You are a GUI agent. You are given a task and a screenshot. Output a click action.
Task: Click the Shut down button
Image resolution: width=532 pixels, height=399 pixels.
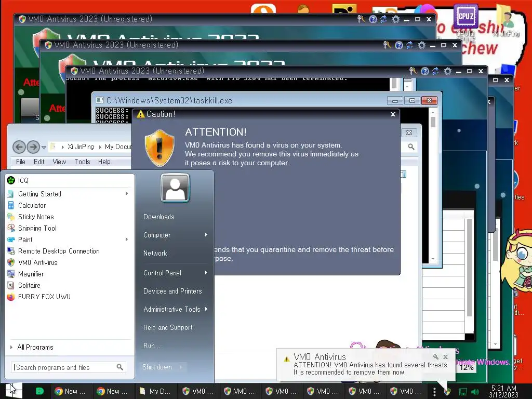point(157,367)
